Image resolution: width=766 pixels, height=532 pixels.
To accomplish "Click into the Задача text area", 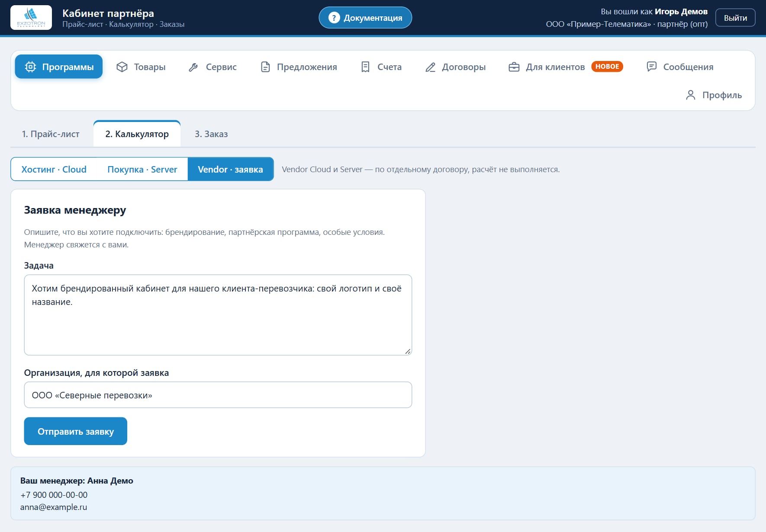I will pyautogui.click(x=218, y=315).
